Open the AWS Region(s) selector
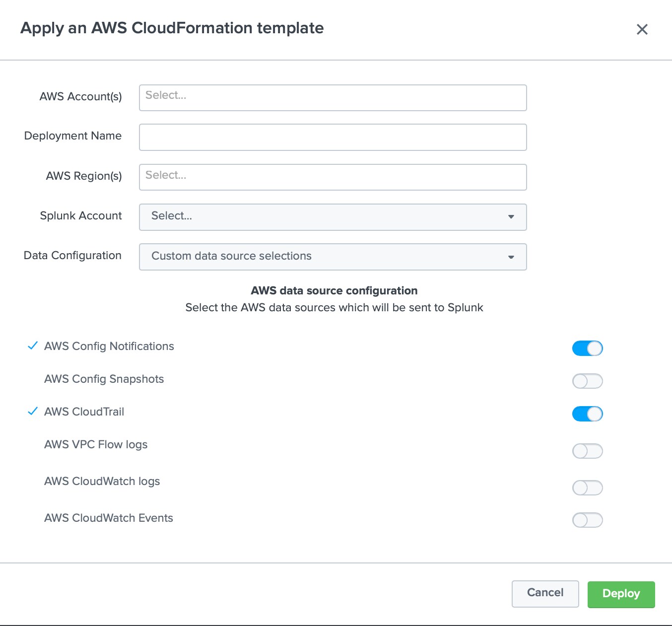Image resolution: width=672 pixels, height=626 pixels. click(x=333, y=177)
